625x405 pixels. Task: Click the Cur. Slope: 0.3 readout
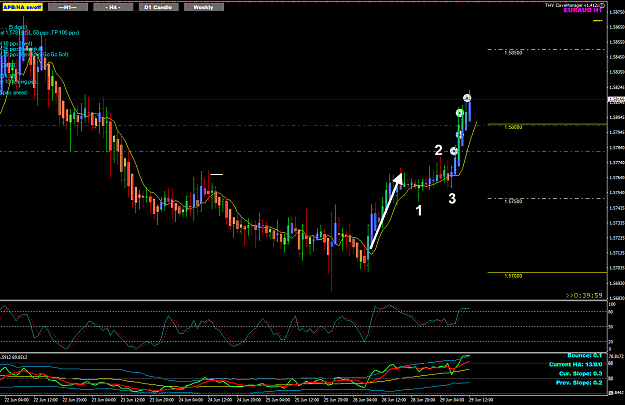[x=580, y=374]
